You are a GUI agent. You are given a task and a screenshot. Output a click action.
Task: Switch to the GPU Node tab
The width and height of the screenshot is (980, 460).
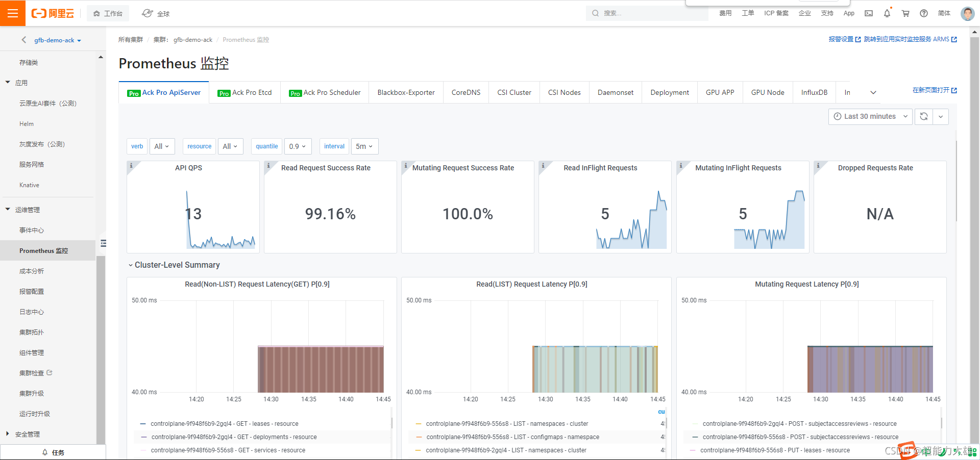coord(768,92)
